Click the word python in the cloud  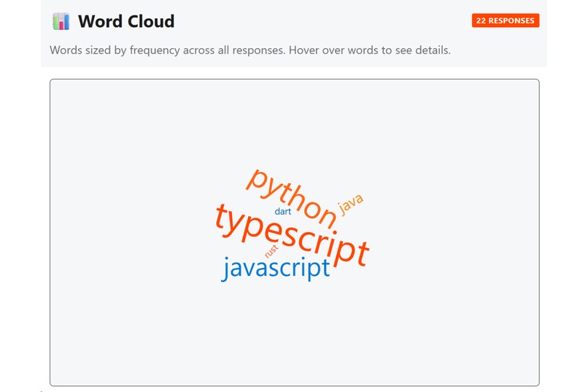click(x=291, y=199)
